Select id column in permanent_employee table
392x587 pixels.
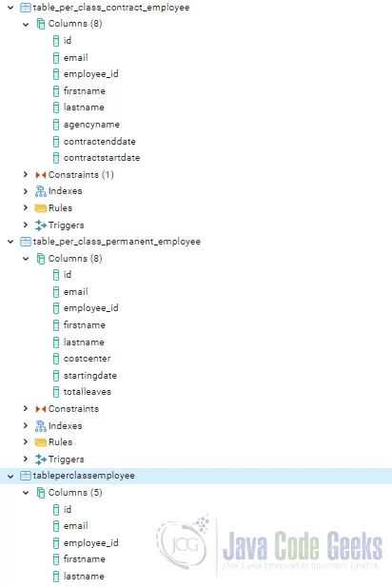[68, 275]
